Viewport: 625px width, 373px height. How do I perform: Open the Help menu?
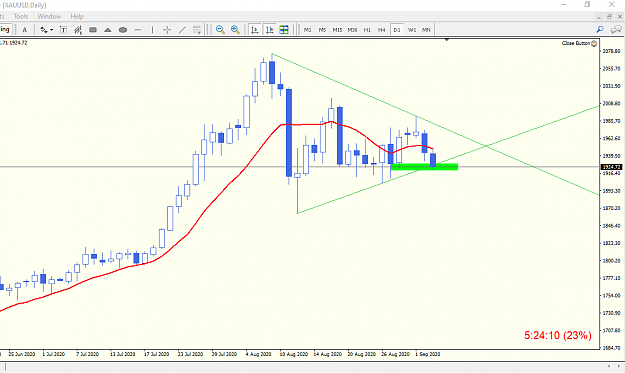pos(77,16)
